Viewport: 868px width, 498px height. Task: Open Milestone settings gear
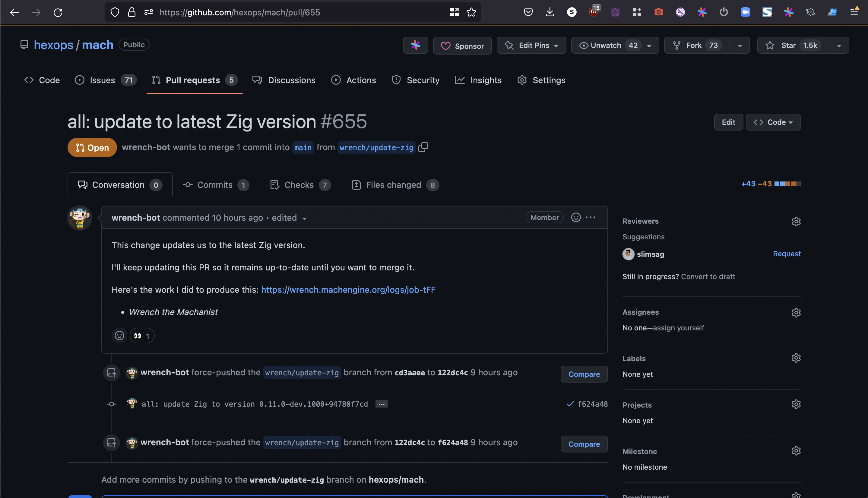[796, 451]
